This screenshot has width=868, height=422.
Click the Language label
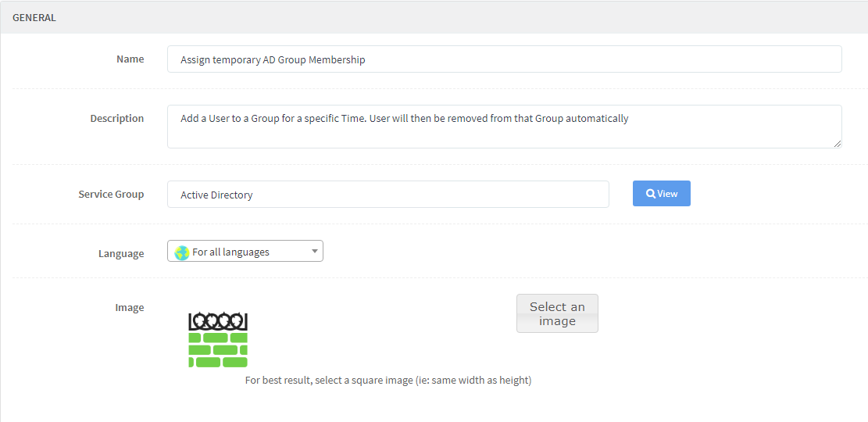click(x=121, y=254)
